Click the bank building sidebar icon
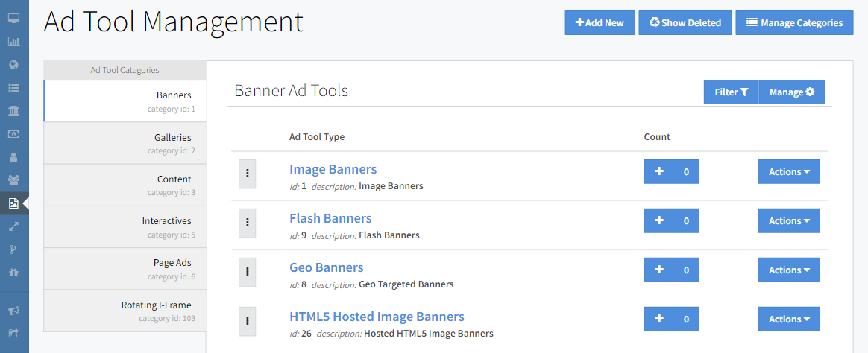 click(x=13, y=111)
